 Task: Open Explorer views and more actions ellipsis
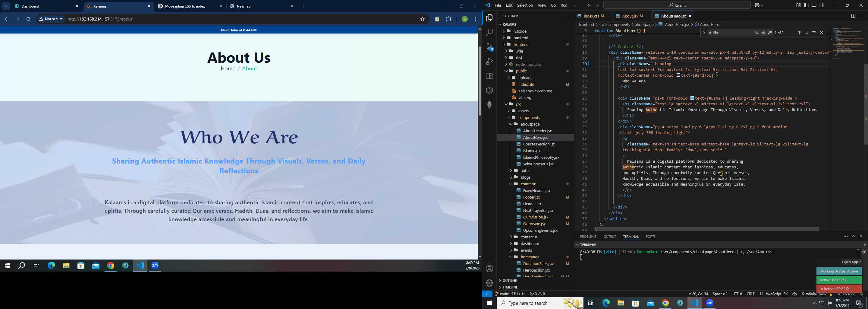[567, 16]
